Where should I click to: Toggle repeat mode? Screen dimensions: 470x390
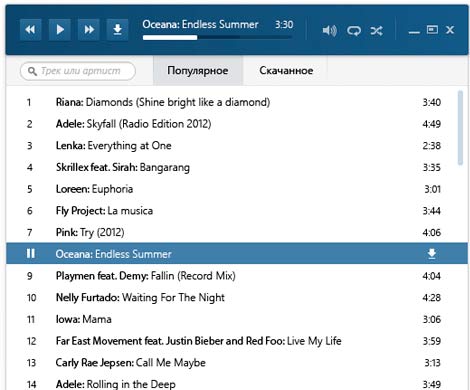point(353,31)
